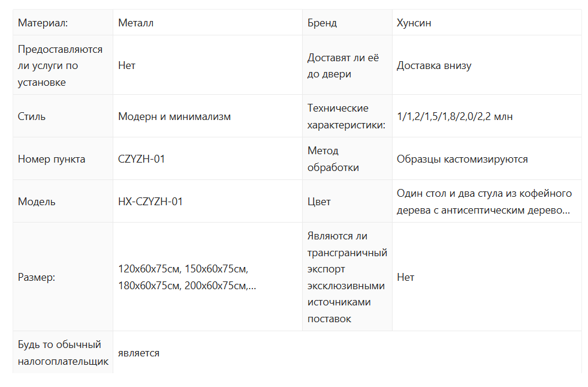Click the "Номер пункта" label cell
588x387 pixels.
point(52,159)
